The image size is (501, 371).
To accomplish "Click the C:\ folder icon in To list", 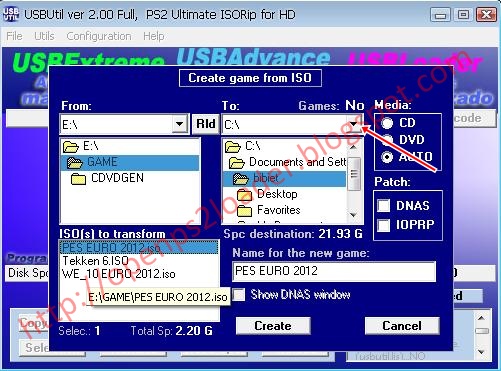I will 233,146.
